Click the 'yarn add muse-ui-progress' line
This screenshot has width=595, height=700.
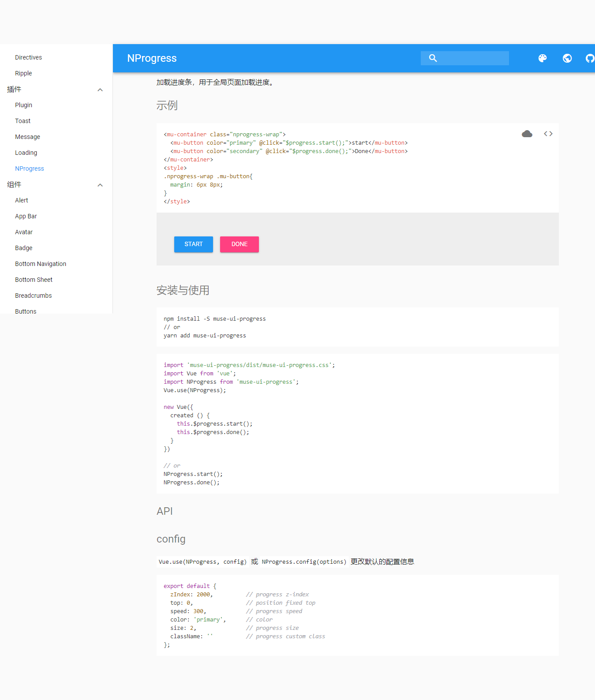[x=205, y=336]
